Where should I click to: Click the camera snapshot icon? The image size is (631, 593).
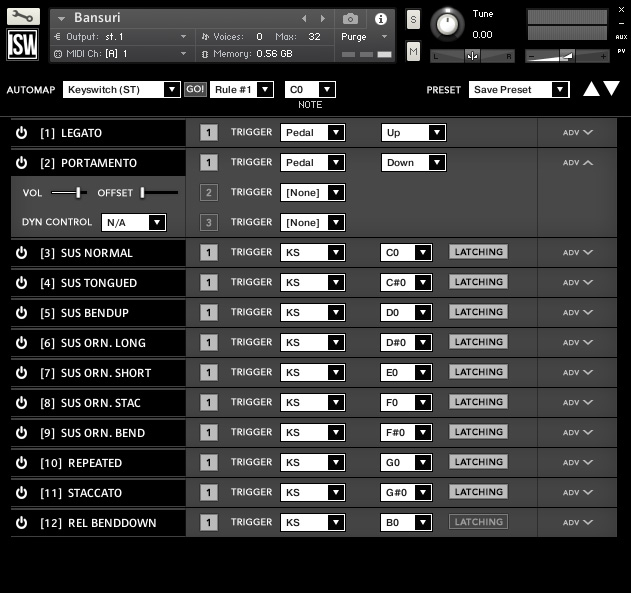350,19
